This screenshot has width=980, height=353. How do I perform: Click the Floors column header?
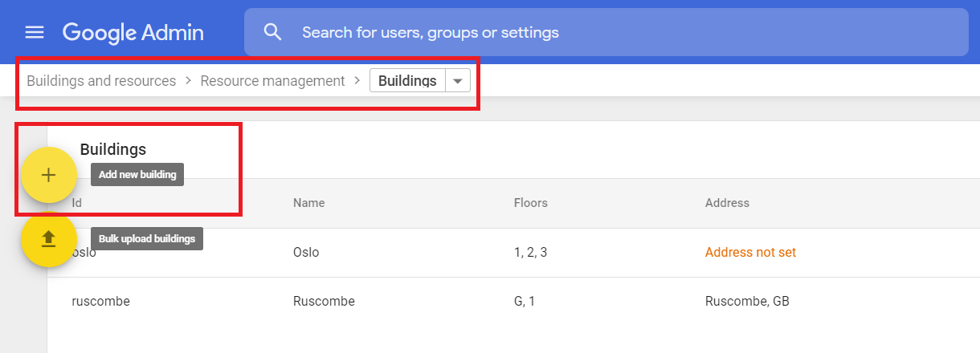(530, 203)
